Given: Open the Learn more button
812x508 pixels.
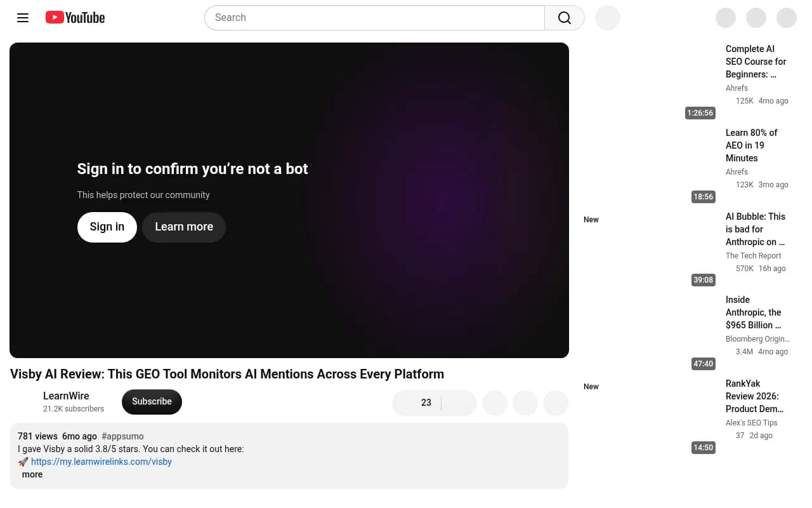Looking at the screenshot, I should tap(184, 227).
